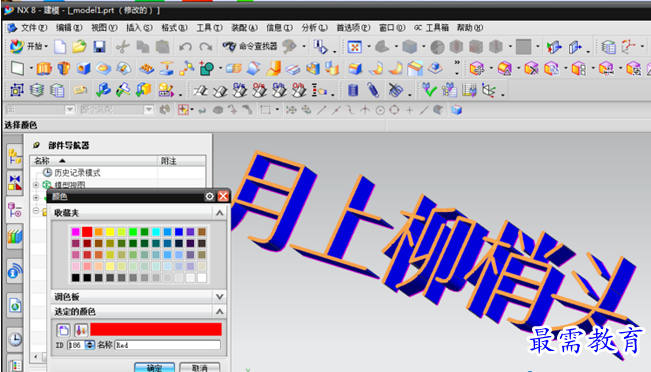
Task: Expand the 调色板 palette section
Action: tap(220, 297)
